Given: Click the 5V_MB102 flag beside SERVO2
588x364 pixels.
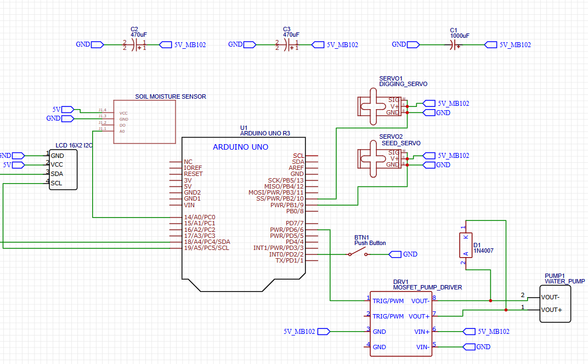Looking at the screenshot, I should pos(429,156).
